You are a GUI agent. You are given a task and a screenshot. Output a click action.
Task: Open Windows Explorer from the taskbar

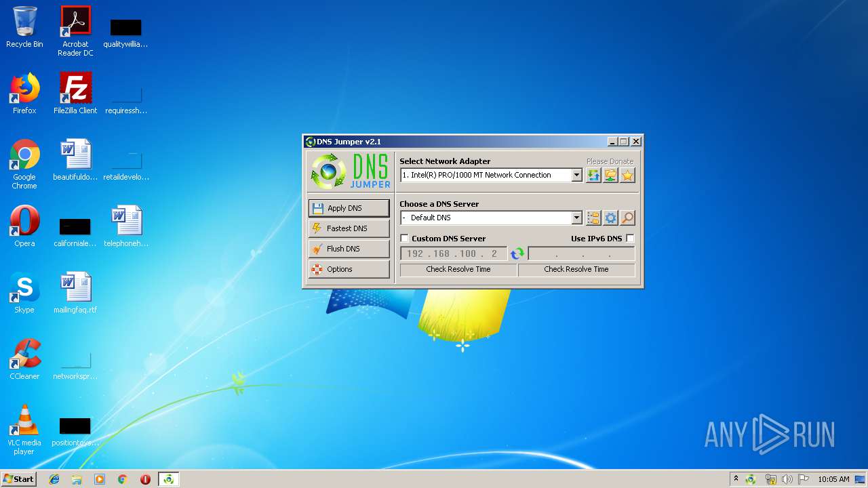point(77,479)
